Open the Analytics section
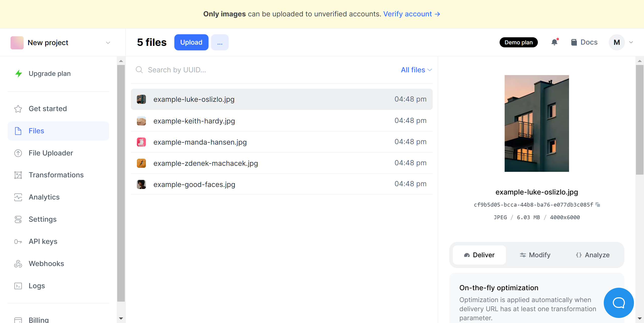The width and height of the screenshot is (644, 323). point(44,197)
